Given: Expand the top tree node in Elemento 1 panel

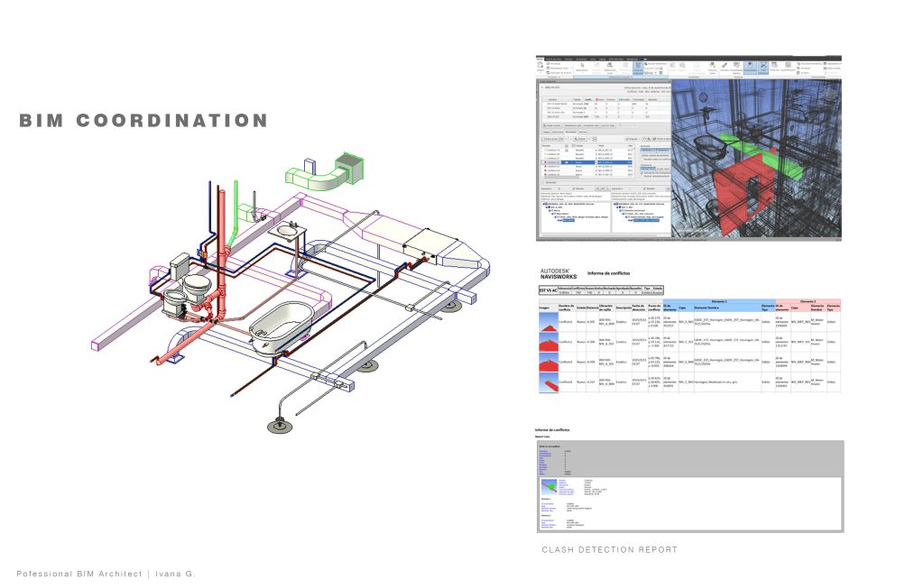Looking at the screenshot, I should coord(542,204).
